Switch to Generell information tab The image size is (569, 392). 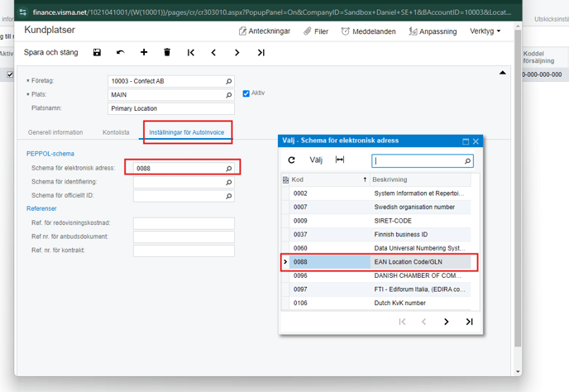(x=55, y=132)
